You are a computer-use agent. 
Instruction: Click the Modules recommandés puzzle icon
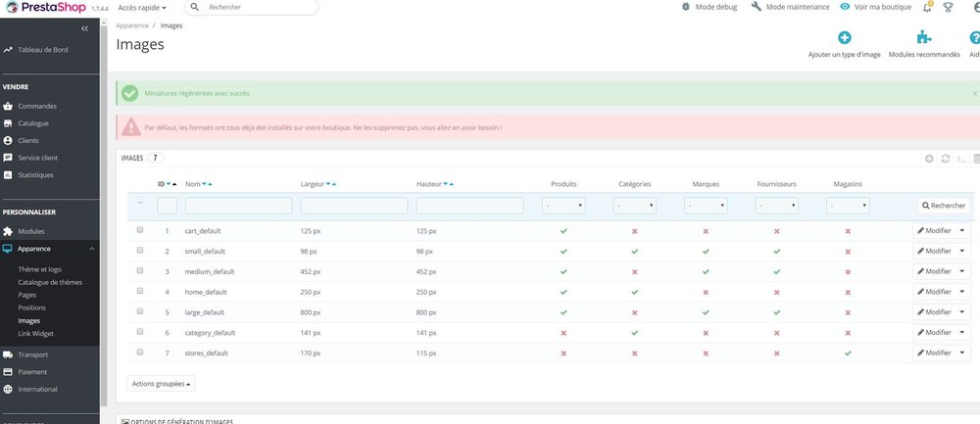924,38
